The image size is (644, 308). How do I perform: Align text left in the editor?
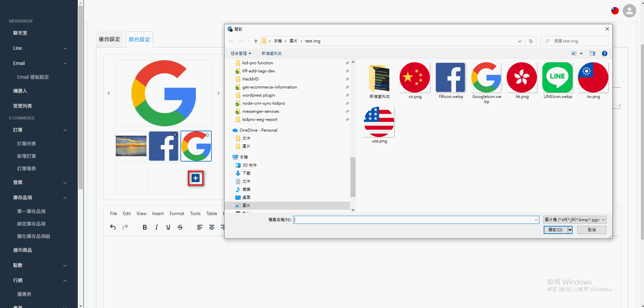[x=200, y=227]
